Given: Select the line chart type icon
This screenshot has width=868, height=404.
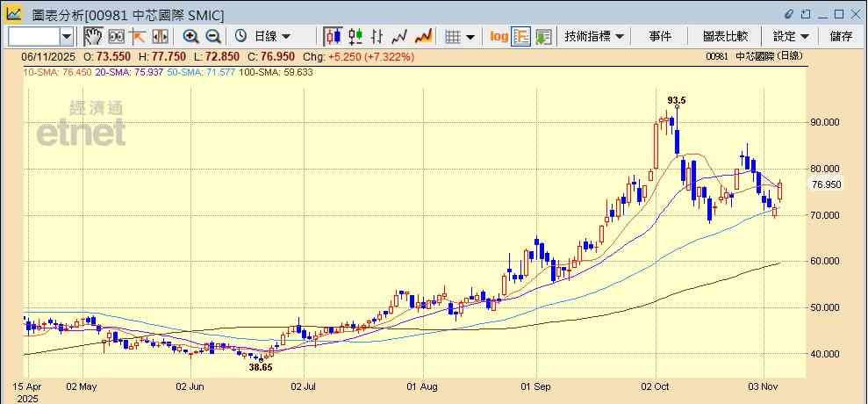Looking at the screenshot, I should coord(400,36).
